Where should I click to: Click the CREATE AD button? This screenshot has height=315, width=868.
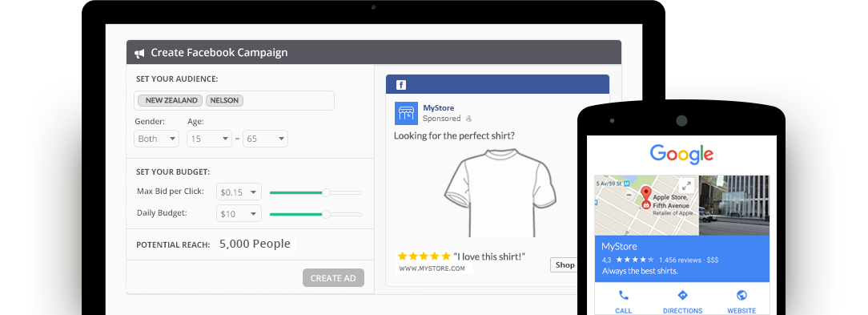click(333, 278)
